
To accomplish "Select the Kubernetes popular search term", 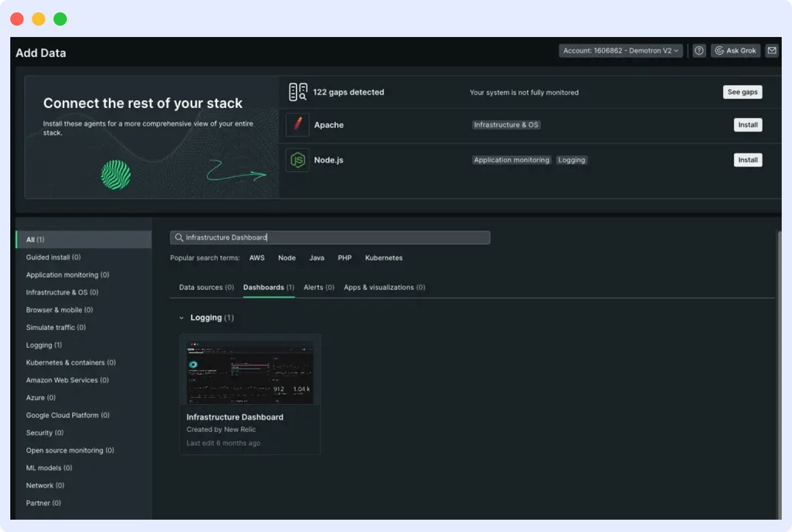I will pos(384,258).
